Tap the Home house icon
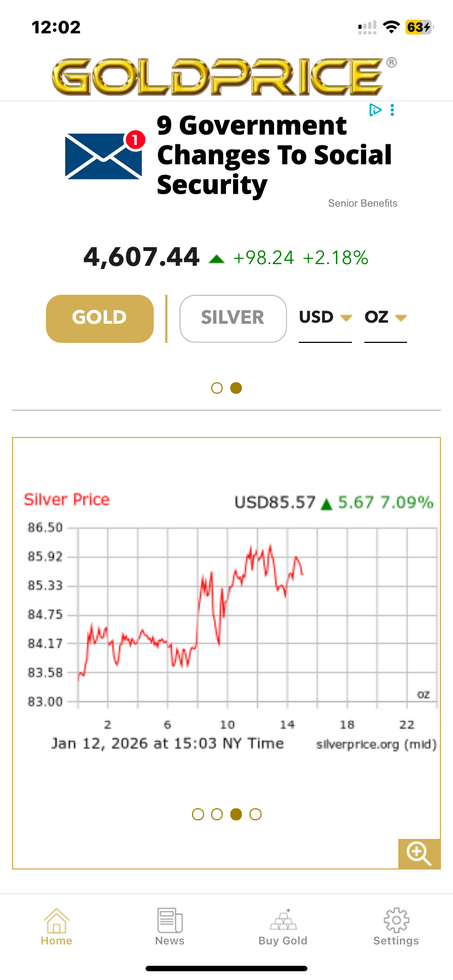Viewport: 453px width, 980px height. tap(56, 920)
